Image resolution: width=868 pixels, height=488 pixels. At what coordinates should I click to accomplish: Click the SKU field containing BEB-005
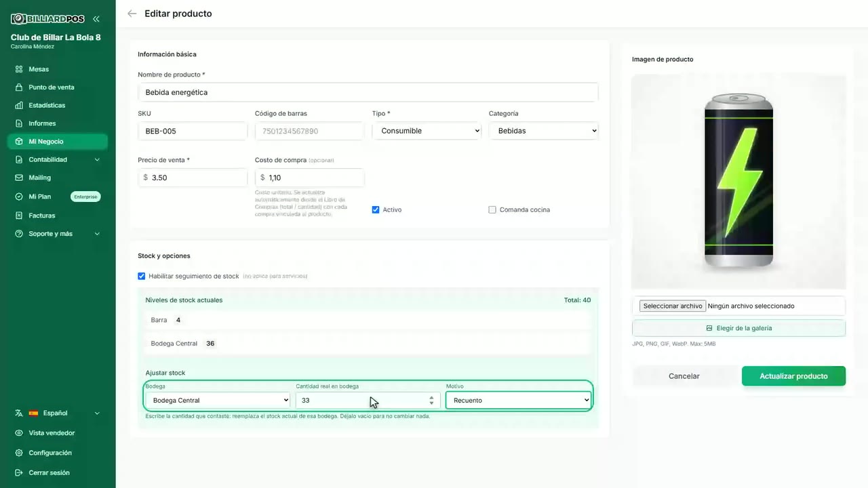click(193, 131)
